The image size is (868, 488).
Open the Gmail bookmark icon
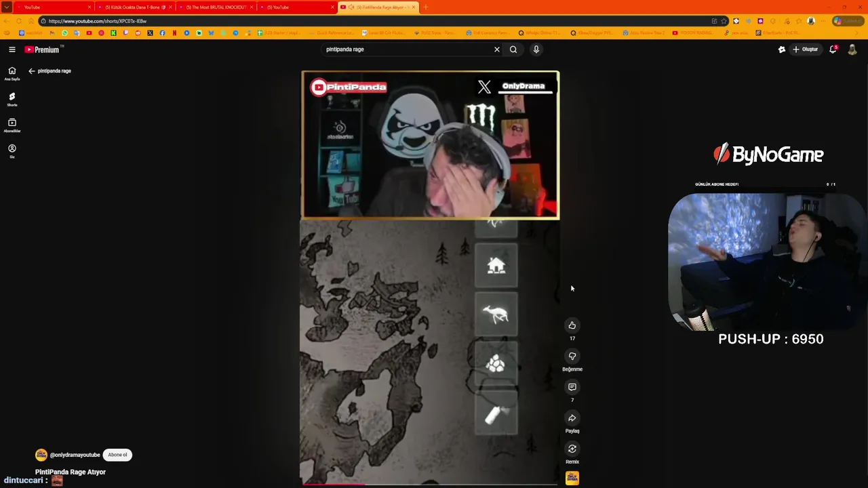tap(52, 33)
